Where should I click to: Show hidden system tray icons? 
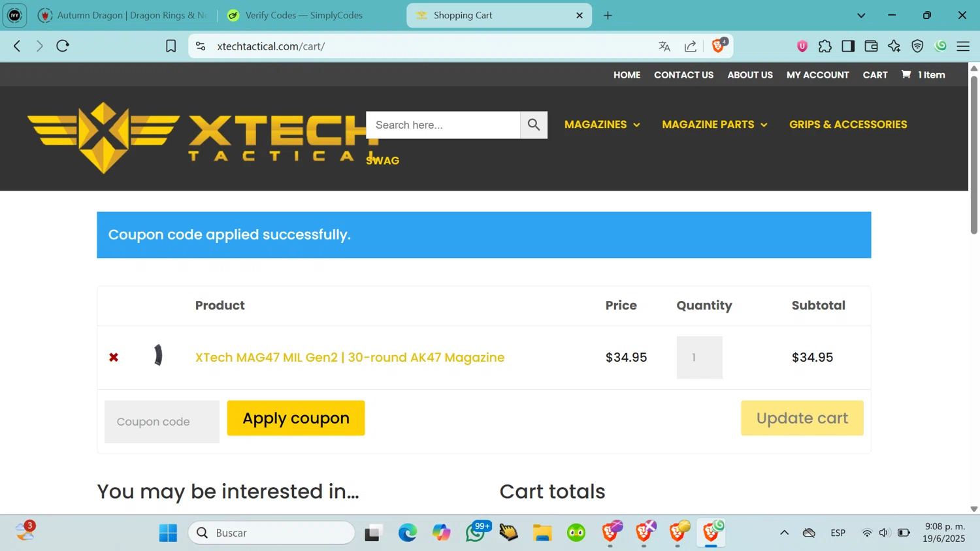(784, 533)
